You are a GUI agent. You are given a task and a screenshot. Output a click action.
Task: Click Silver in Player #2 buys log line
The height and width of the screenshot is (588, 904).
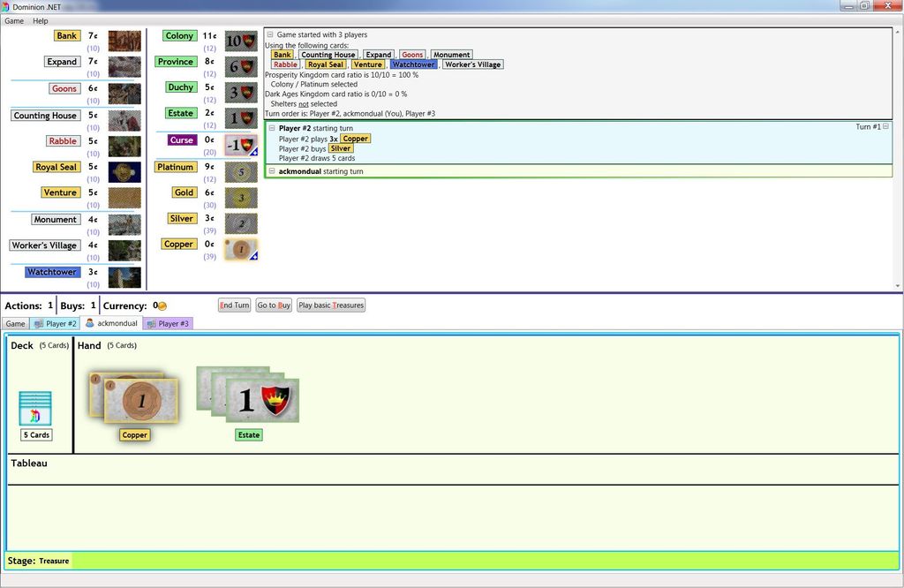[x=340, y=148]
